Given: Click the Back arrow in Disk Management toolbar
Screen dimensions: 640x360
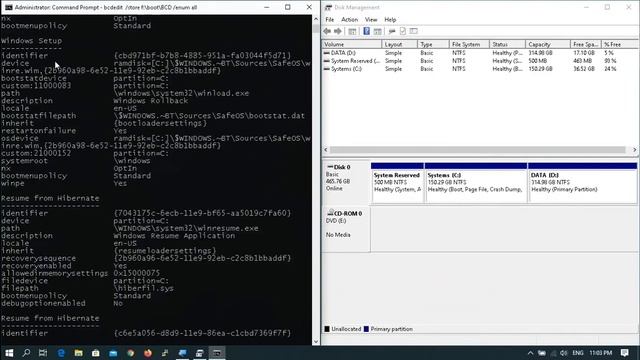Looking at the screenshot, I should coord(327,31).
